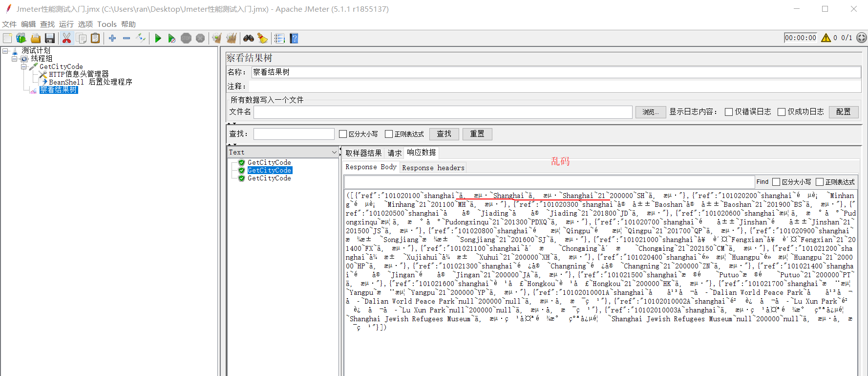Click the thread status indicator icon
The height and width of the screenshot is (376, 868).
(862, 38)
